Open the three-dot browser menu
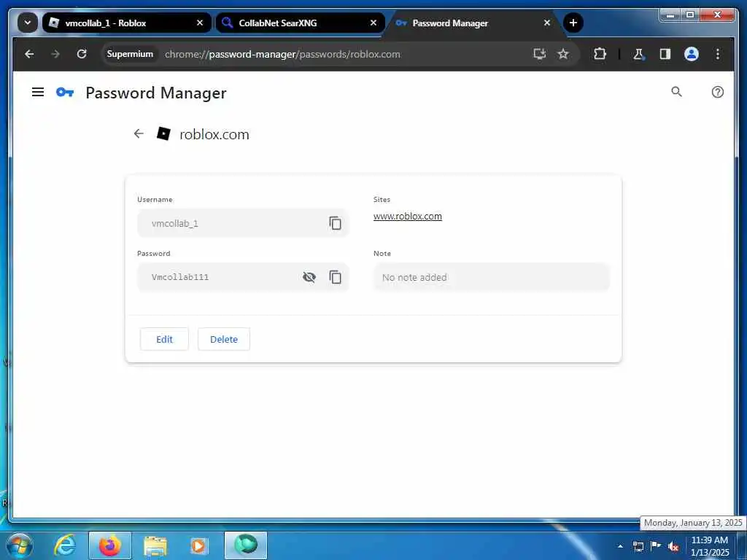The width and height of the screenshot is (747, 560). point(718,54)
